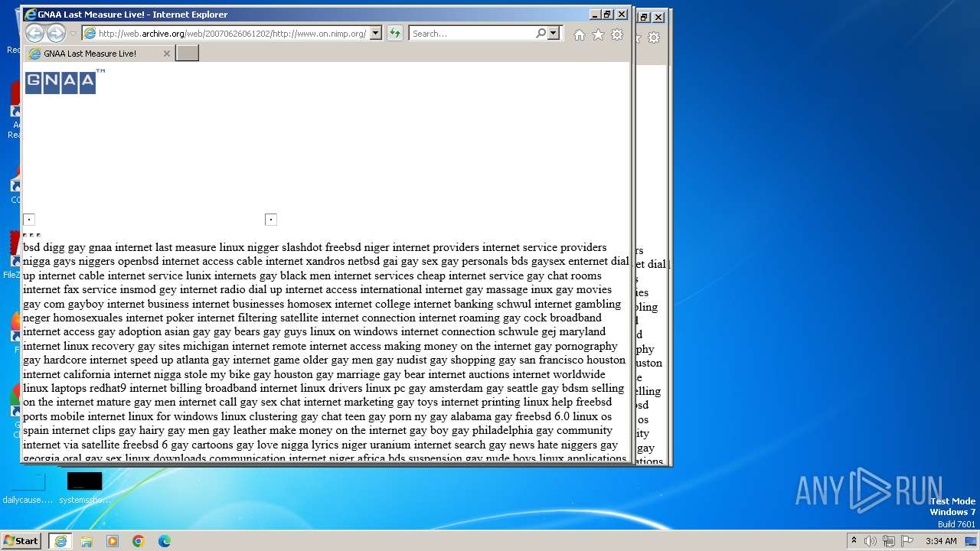Click the forward navigation arrow

click(x=56, y=33)
